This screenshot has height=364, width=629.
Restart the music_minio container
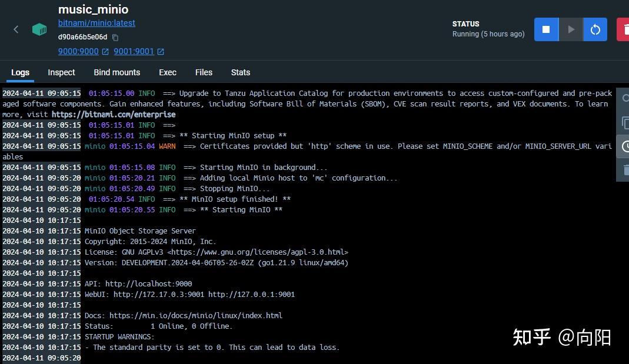[x=595, y=29]
